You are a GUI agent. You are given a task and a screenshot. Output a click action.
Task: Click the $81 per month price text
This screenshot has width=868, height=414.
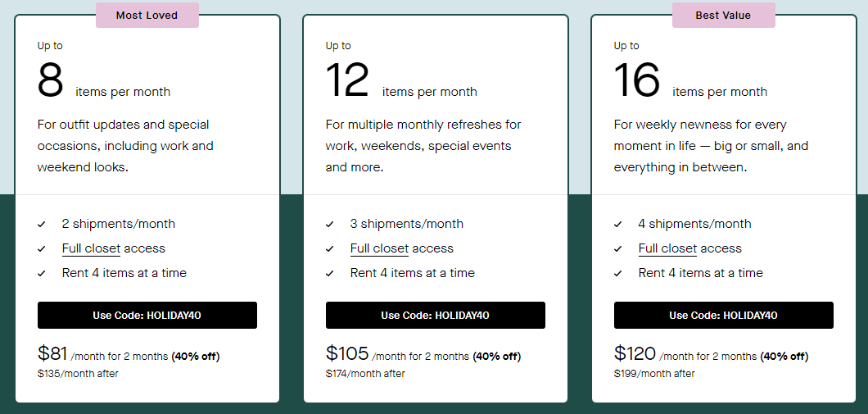tap(52, 353)
